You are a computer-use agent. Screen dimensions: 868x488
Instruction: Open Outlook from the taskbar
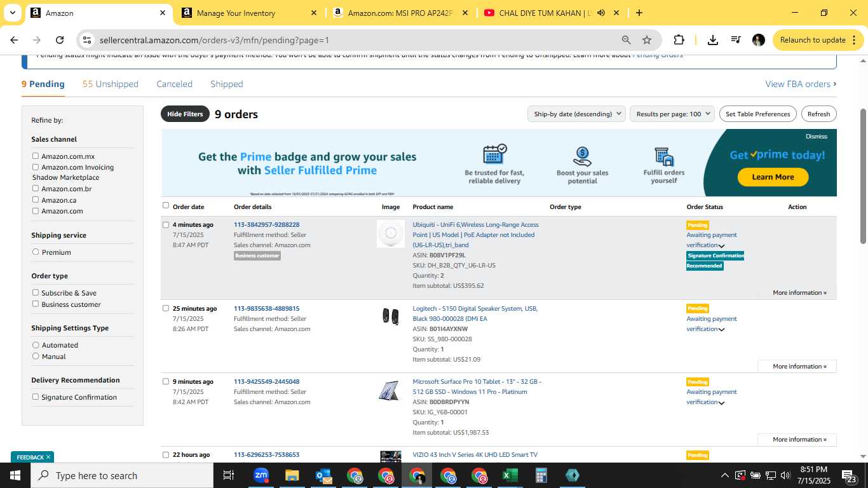point(323,475)
